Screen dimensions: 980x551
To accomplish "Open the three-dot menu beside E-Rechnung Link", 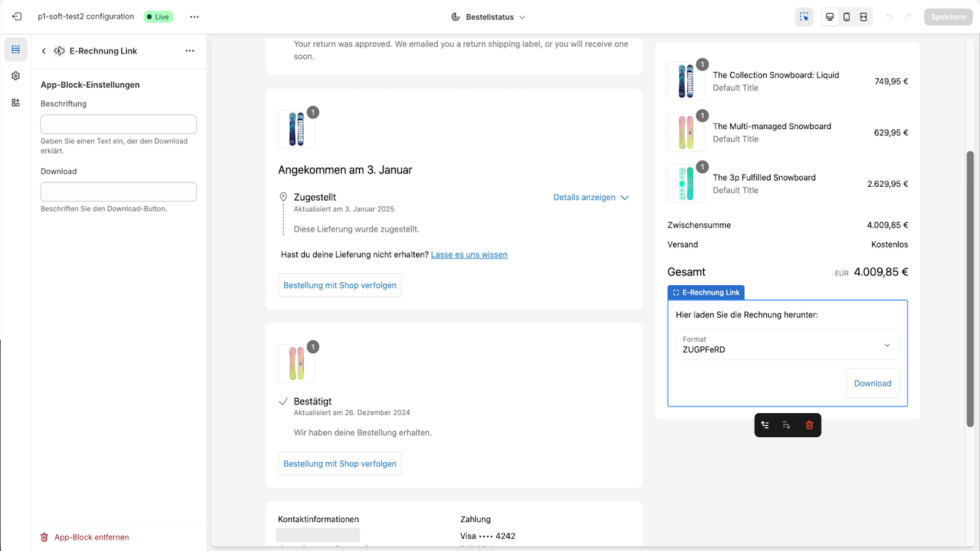I will tap(190, 51).
